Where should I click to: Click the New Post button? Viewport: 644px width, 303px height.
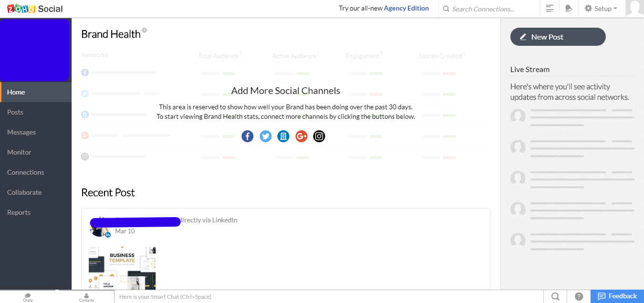pyautogui.click(x=558, y=37)
